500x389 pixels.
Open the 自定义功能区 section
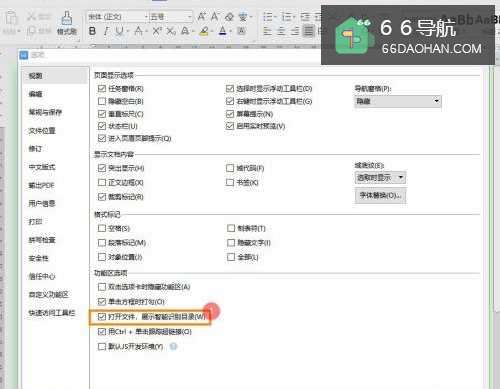pyautogui.click(x=48, y=295)
